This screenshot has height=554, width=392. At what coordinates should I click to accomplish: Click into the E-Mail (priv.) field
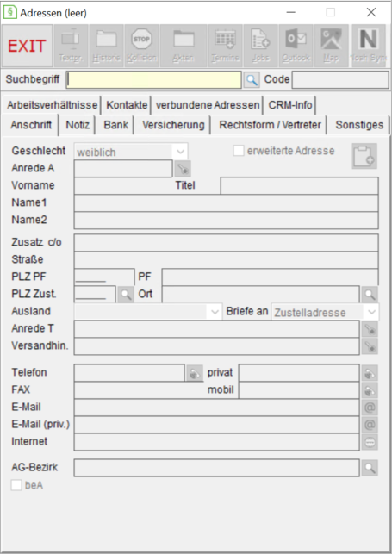(217, 425)
